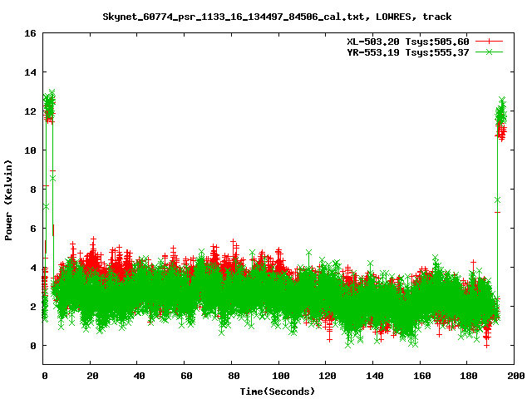Click y-axis tick label '6'
Screen dimensions: 532x399
33,229
